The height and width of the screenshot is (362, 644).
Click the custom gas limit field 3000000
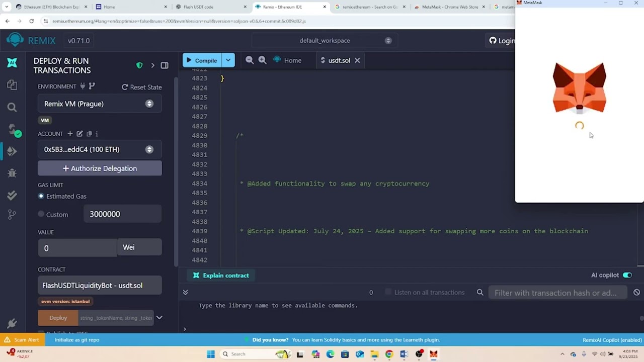click(x=122, y=214)
